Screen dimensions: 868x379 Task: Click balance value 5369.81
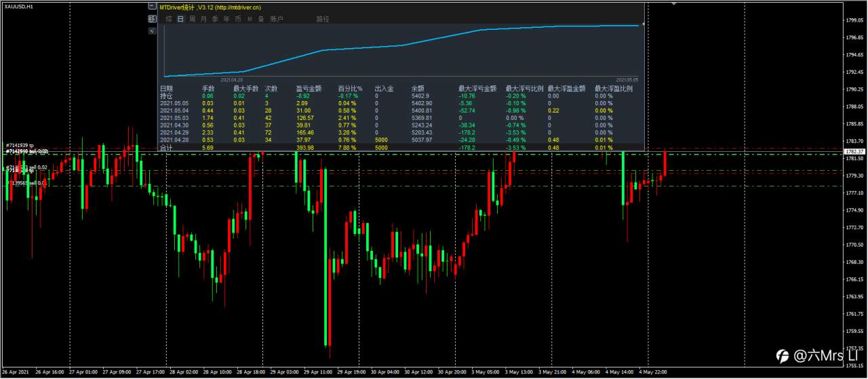(422, 118)
